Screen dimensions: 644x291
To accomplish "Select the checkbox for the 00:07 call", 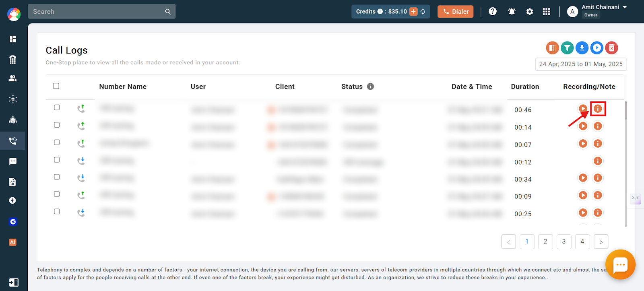I will (x=57, y=142).
